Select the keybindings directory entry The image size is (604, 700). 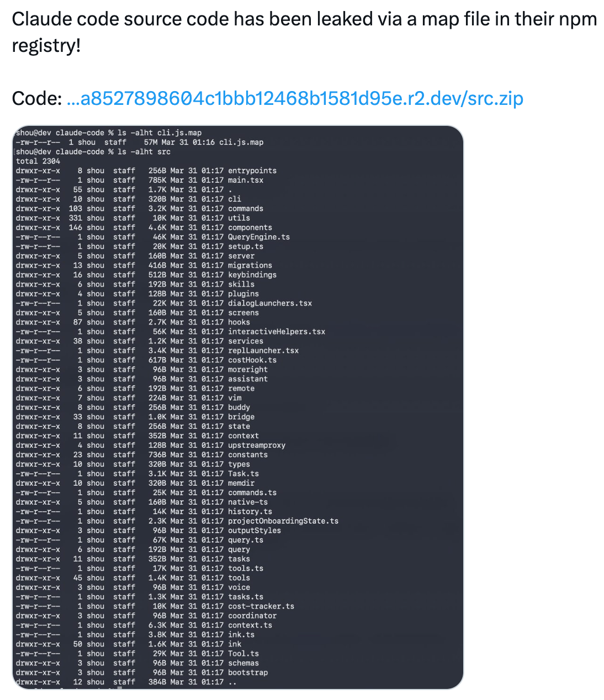(252, 275)
